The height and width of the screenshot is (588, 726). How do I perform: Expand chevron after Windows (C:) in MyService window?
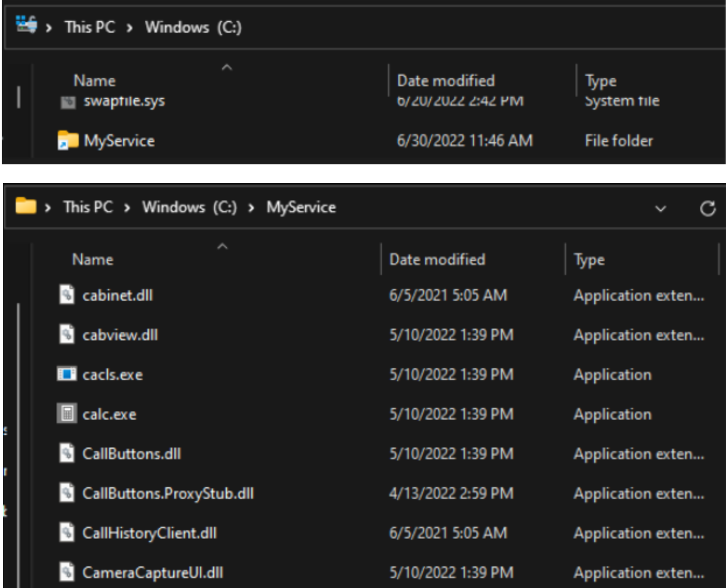point(251,208)
